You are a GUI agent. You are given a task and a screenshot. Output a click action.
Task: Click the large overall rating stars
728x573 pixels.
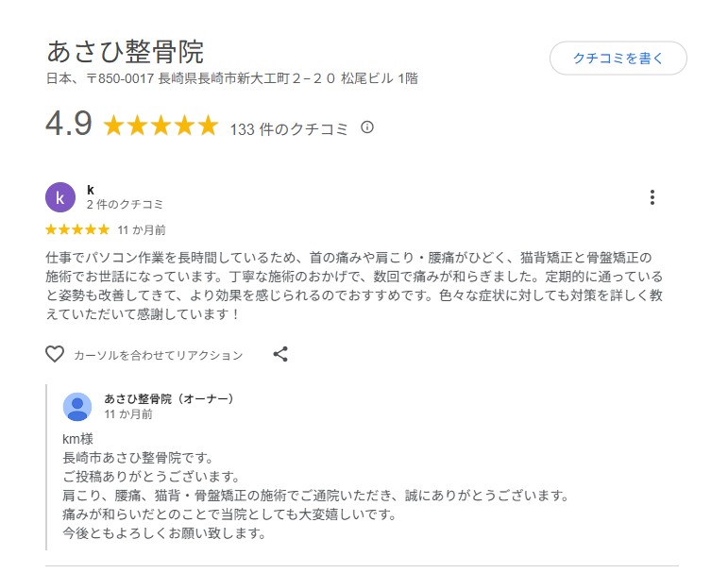(x=161, y=126)
